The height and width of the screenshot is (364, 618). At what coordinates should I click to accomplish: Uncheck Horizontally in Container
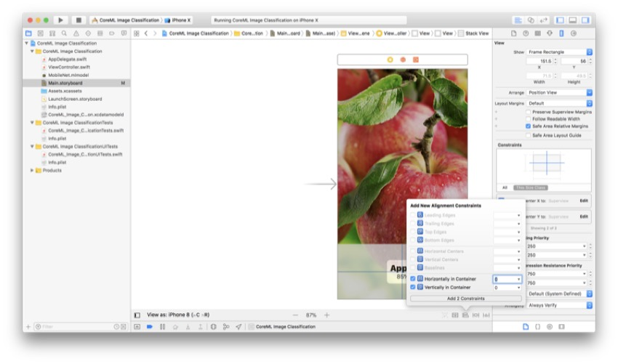click(x=413, y=278)
